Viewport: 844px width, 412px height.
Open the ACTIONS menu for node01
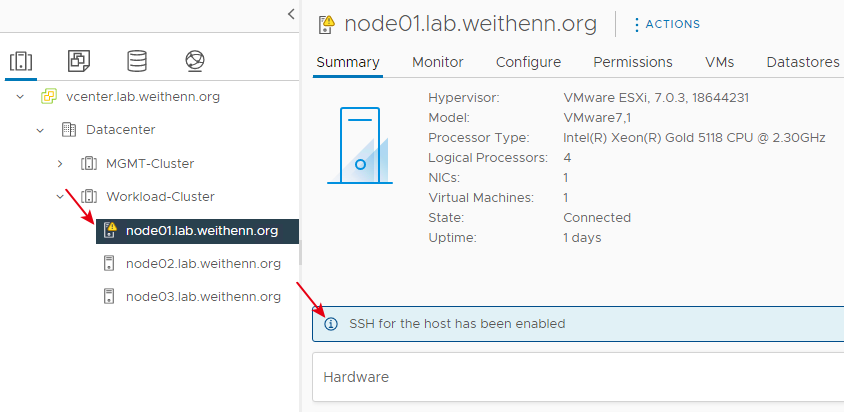(x=666, y=24)
